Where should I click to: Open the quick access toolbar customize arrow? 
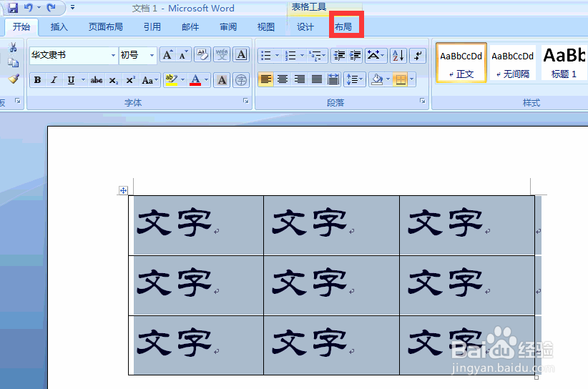[x=72, y=7]
